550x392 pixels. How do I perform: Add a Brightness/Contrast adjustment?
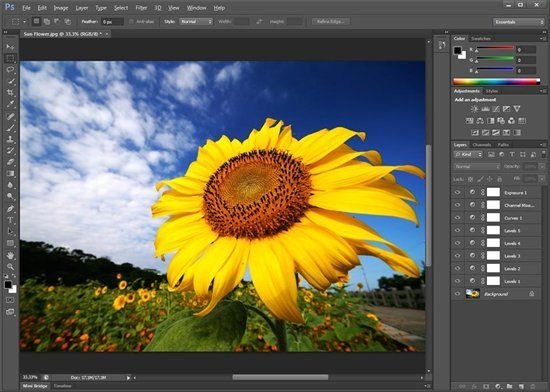pyautogui.click(x=475, y=109)
